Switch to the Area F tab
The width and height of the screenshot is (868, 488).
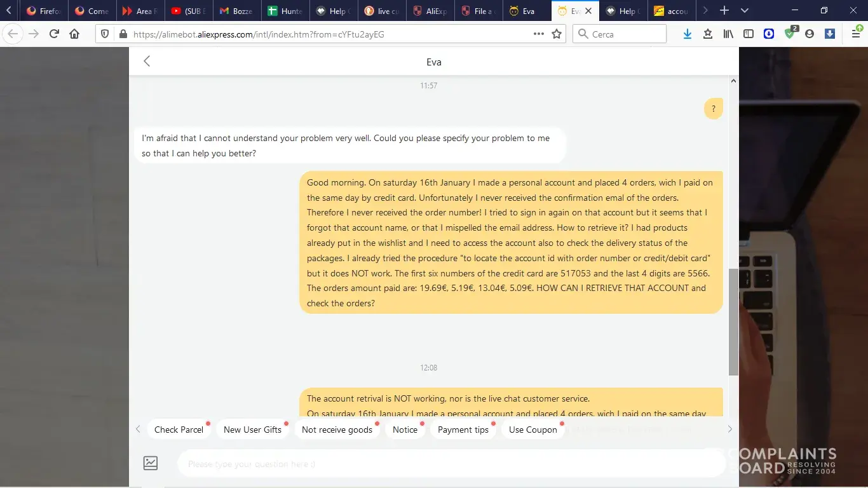point(140,11)
